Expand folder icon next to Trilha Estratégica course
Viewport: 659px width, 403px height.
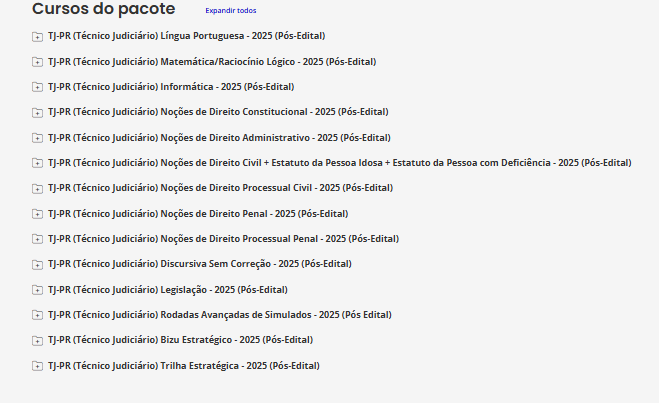tap(37, 366)
